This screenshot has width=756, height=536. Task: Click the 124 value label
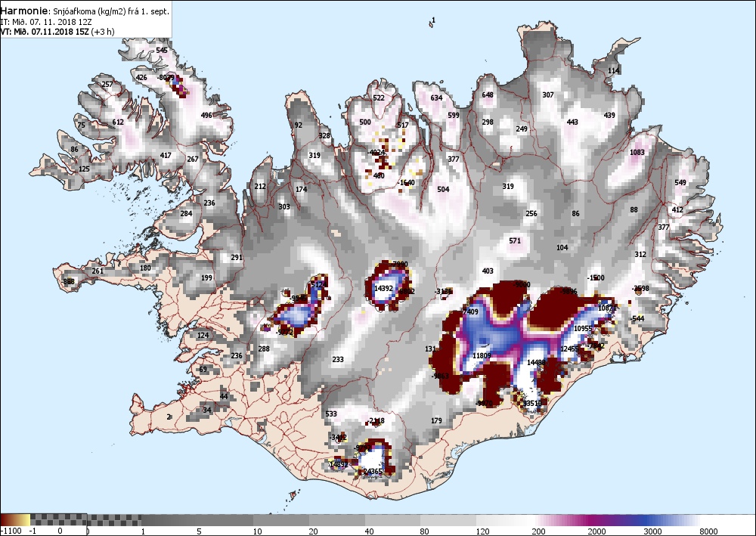click(x=203, y=335)
